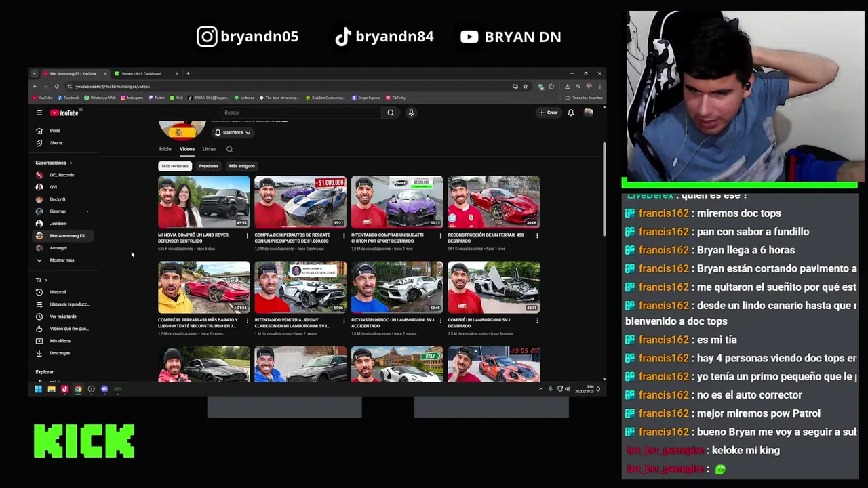Open Bizarrap subscription channel

pyautogui.click(x=57, y=211)
